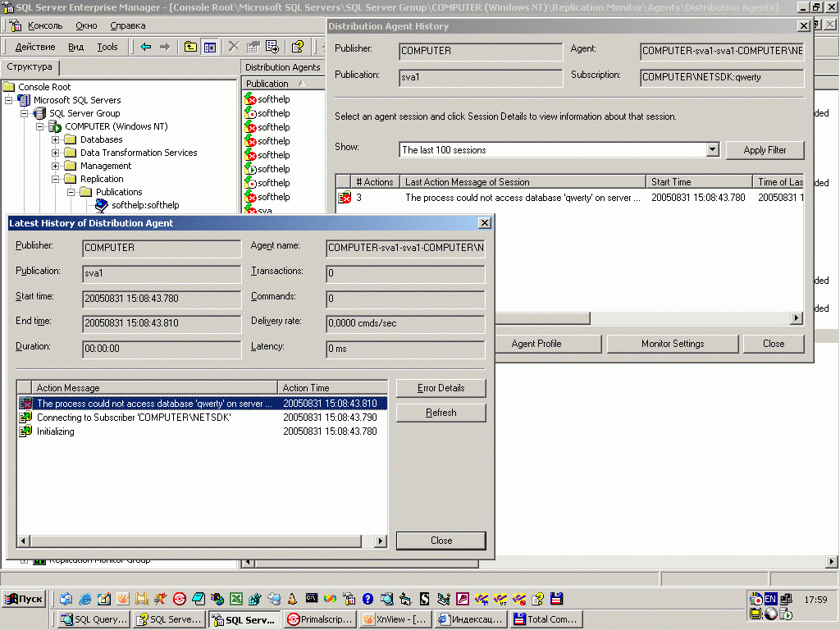This screenshot has height=630, width=840.
Task: Collapse the Replication node
Action: [x=55, y=179]
